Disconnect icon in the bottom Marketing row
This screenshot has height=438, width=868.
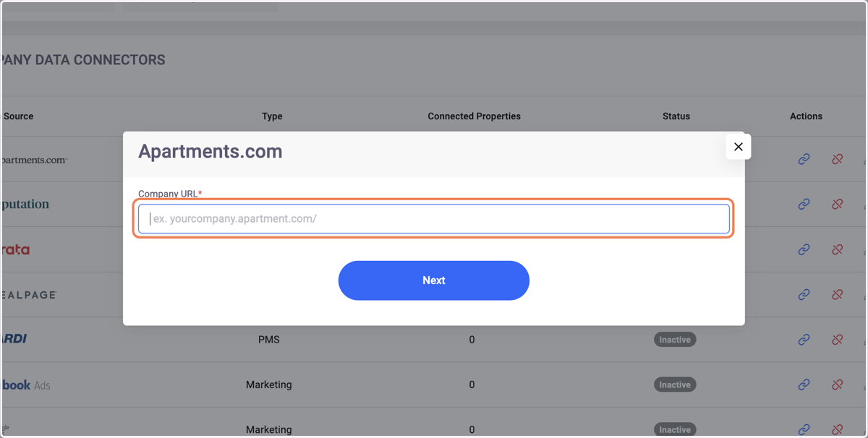point(837,429)
